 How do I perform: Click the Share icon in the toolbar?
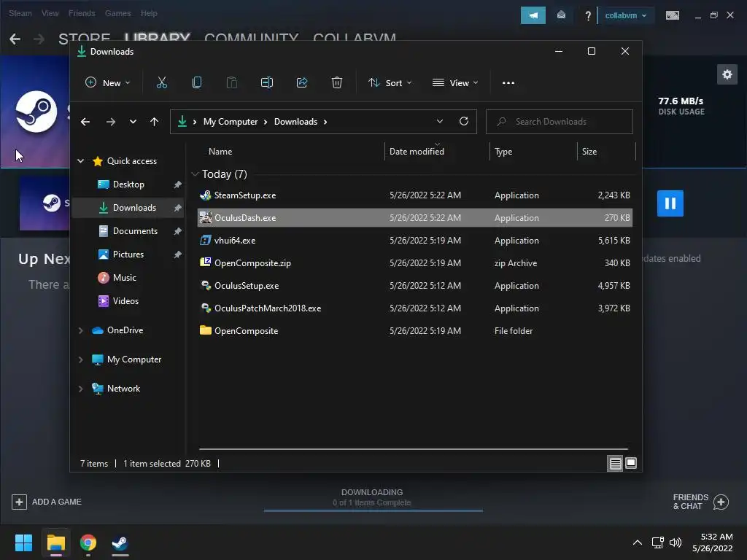pos(302,83)
